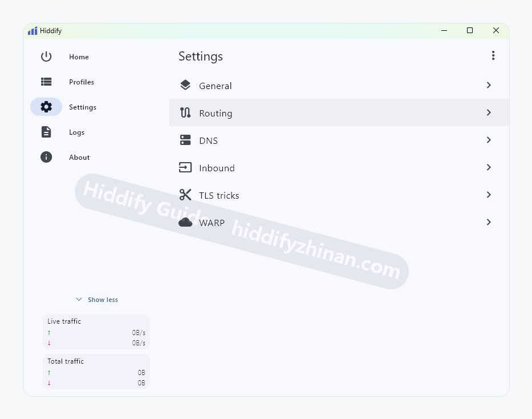Open the WARP row label
Image resolution: width=532 pixels, height=419 pixels.
pos(212,223)
